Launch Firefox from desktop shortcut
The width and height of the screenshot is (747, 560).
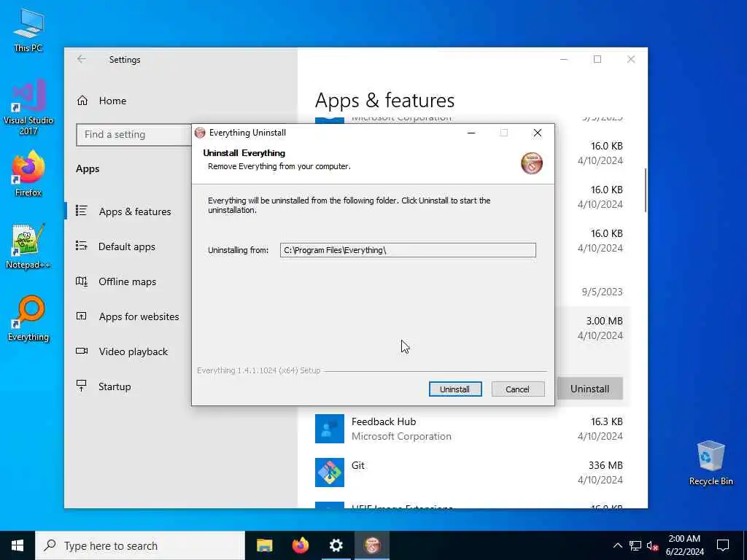pyautogui.click(x=28, y=174)
